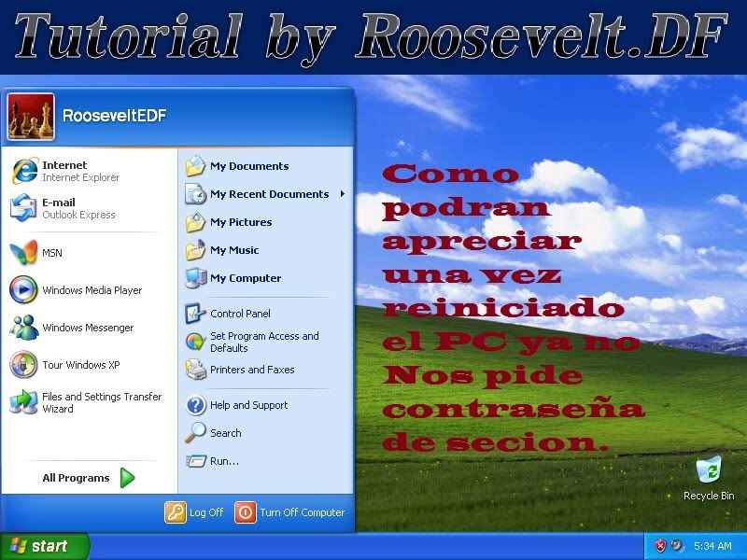Expand All Programs green arrow
The width and height of the screenshot is (747, 560).
(x=127, y=478)
